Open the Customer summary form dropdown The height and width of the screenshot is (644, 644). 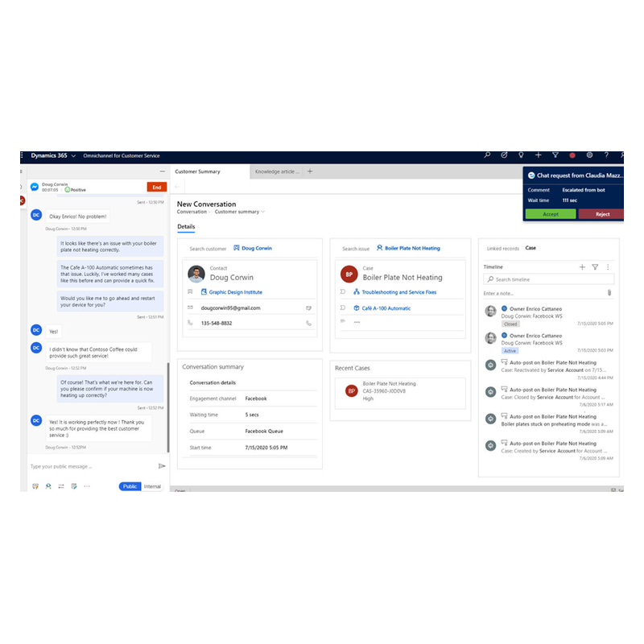240,212
